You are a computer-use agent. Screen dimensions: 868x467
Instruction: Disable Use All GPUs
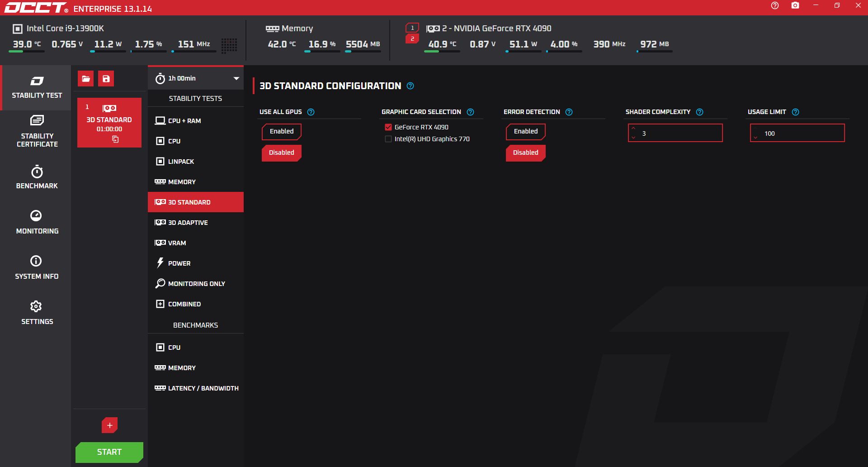[x=282, y=153]
